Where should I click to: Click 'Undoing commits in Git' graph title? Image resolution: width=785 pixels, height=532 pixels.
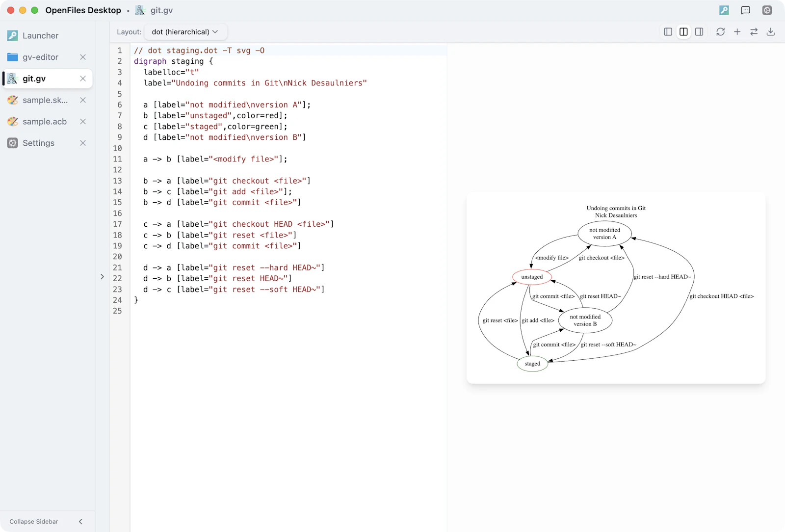(616, 208)
